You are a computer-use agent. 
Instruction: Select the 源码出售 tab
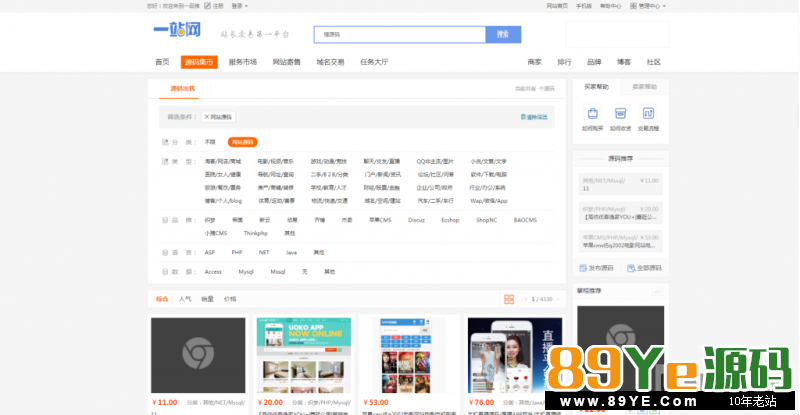click(183, 88)
